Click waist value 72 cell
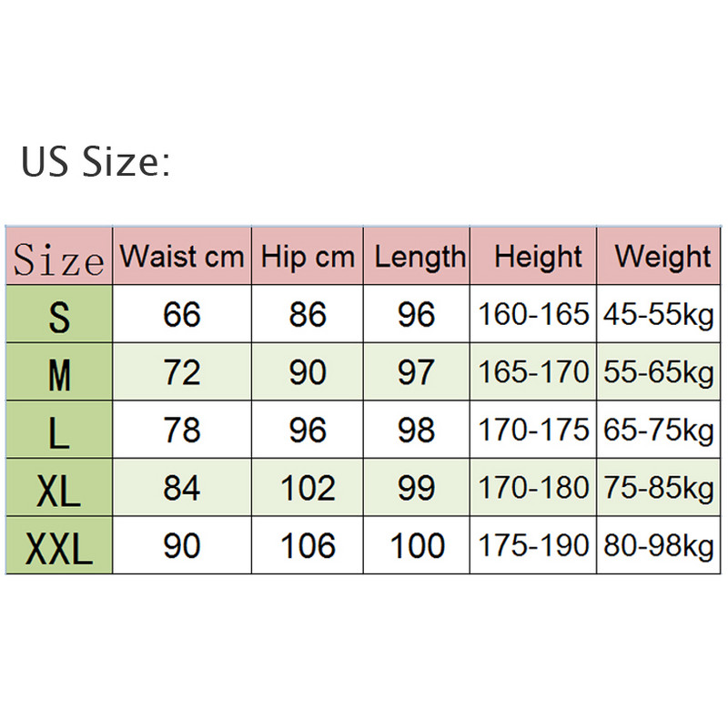The width and height of the screenshot is (728, 710). point(182,372)
